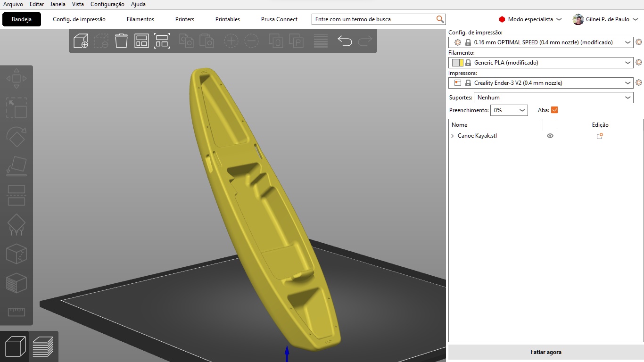This screenshot has height=362, width=644.
Task: Open the Suportes dropdown set to Nenhum
Action: pyautogui.click(x=553, y=98)
